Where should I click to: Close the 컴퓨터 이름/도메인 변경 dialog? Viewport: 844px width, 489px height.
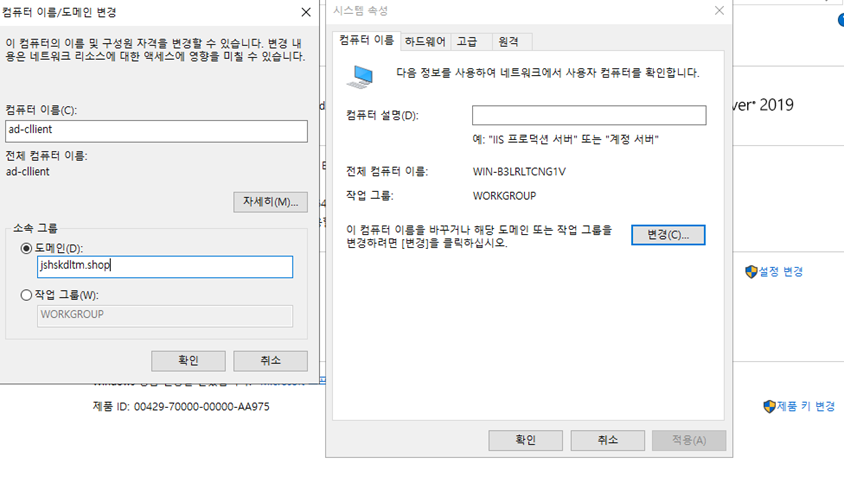click(x=305, y=13)
